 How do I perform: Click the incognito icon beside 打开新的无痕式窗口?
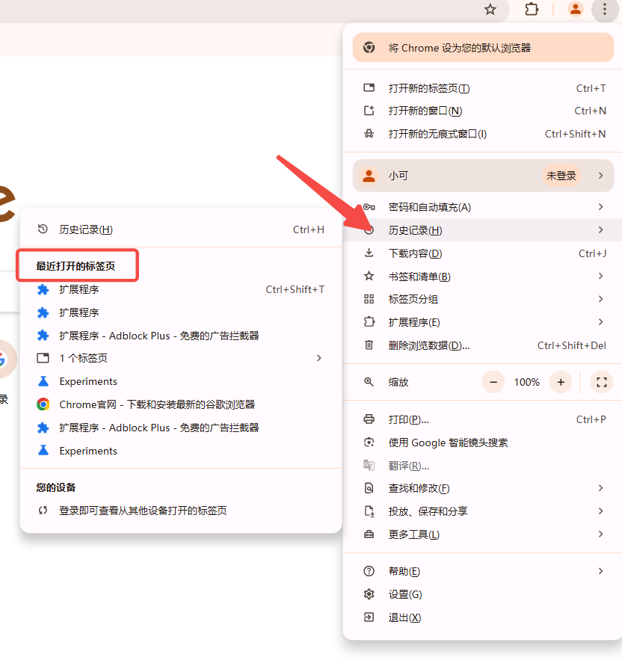tap(369, 134)
